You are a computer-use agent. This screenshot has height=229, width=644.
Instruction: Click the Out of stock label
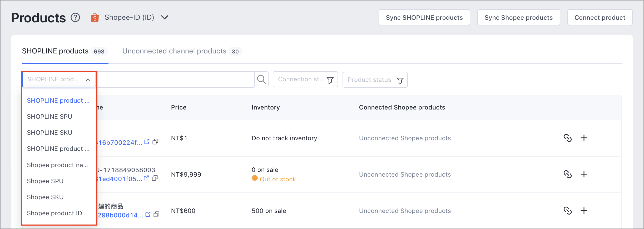(x=278, y=179)
